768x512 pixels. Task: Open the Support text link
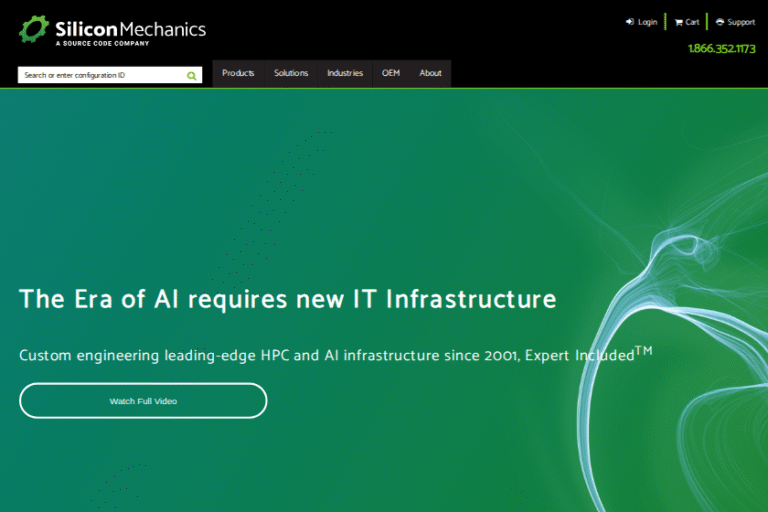click(x=741, y=22)
